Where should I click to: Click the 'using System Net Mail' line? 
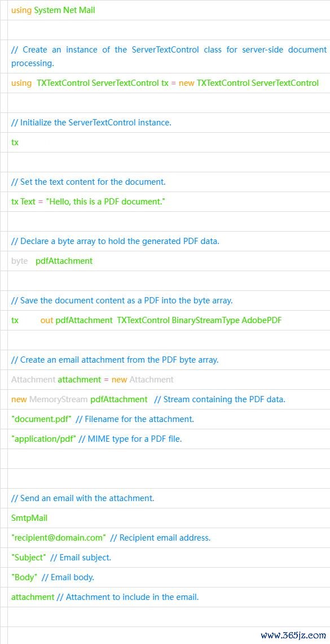53,10
